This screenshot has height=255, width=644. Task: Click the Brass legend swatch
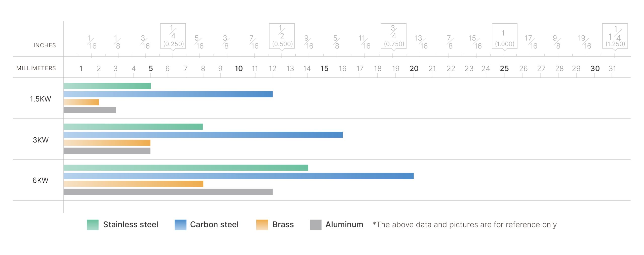tap(262, 225)
